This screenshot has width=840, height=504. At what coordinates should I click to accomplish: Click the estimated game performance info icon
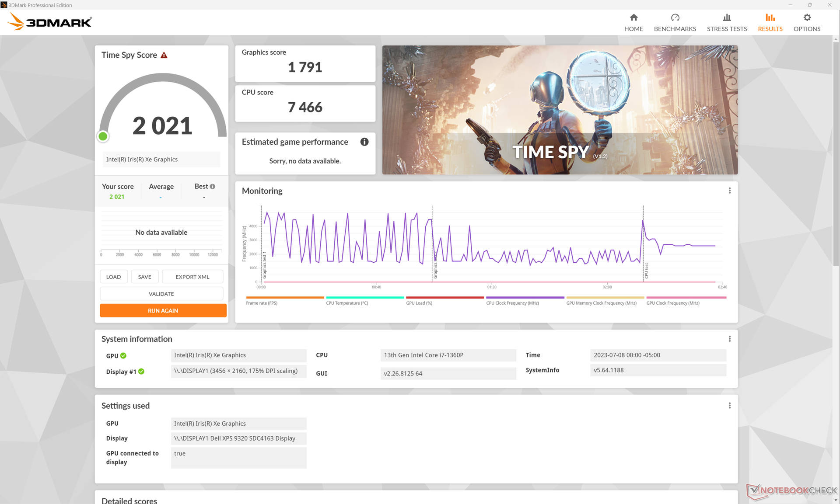[x=364, y=142]
